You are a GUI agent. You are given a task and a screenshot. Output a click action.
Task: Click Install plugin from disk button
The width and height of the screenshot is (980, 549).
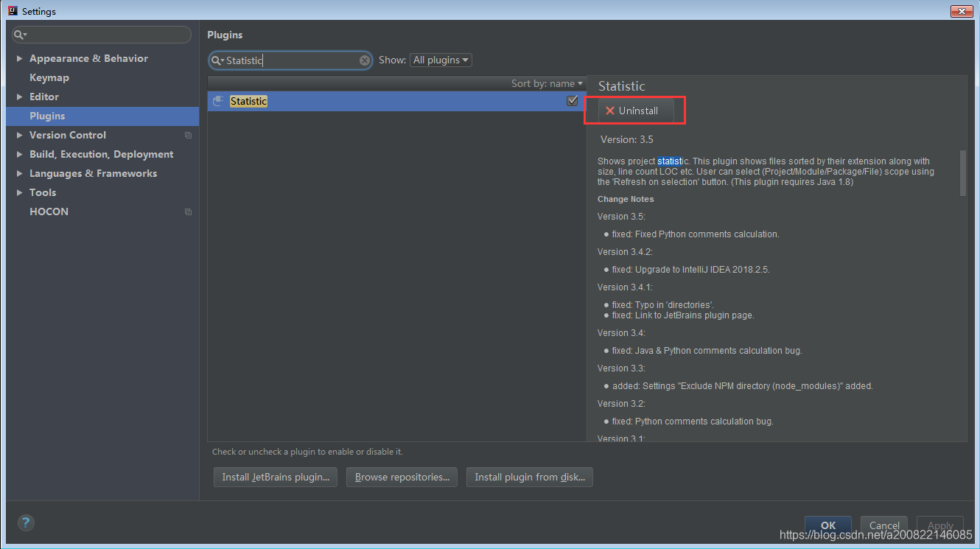(530, 477)
